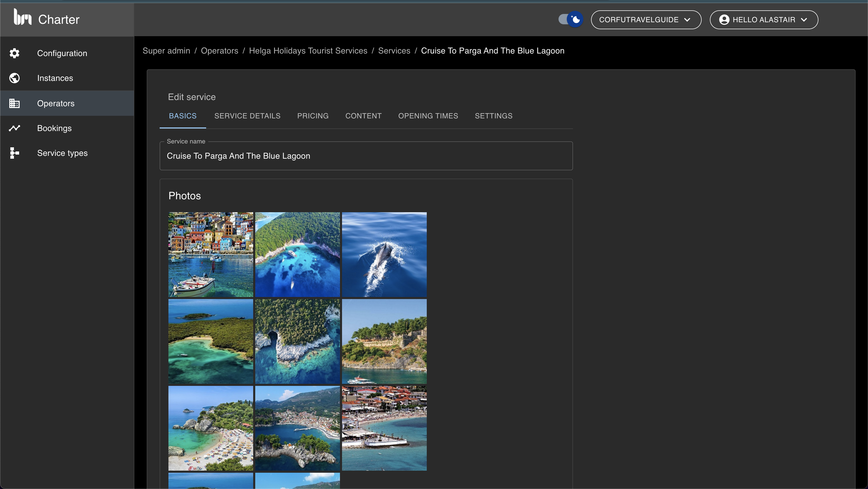Image resolution: width=868 pixels, height=489 pixels.
Task: Expand the Super admin breadcrumb link
Action: point(166,51)
